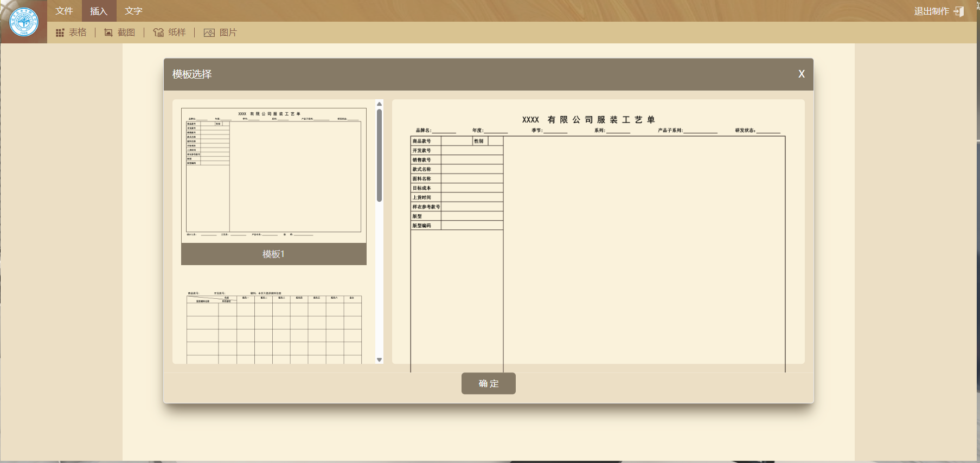Click the round school logo icon

(x=24, y=22)
